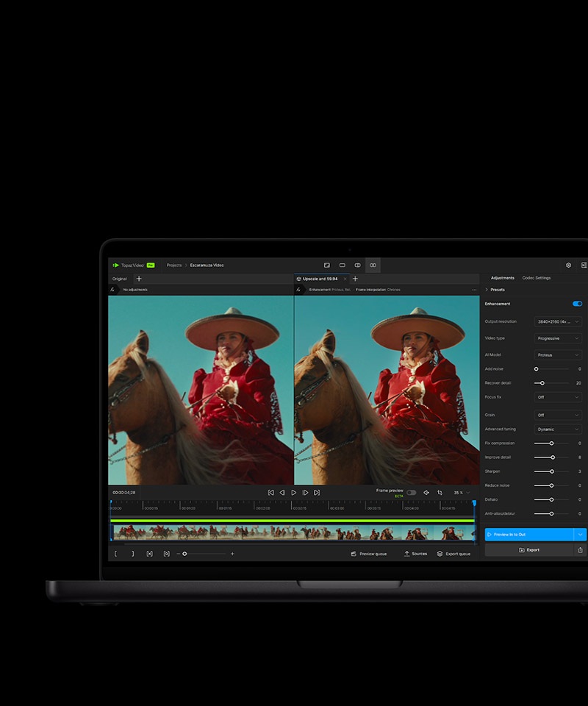Toggle the Enhancement switch
Screen dimensions: 588x706
click(577, 304)
